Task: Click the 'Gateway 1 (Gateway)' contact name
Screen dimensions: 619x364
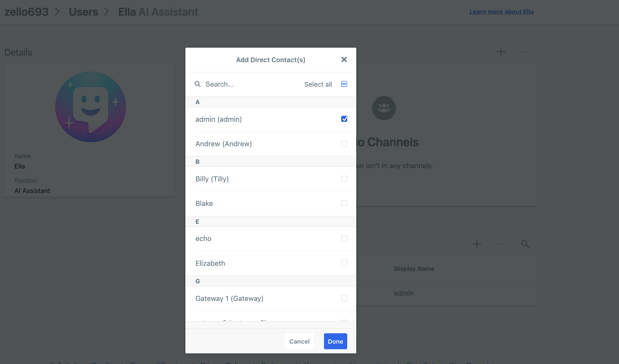Action: 229,298
